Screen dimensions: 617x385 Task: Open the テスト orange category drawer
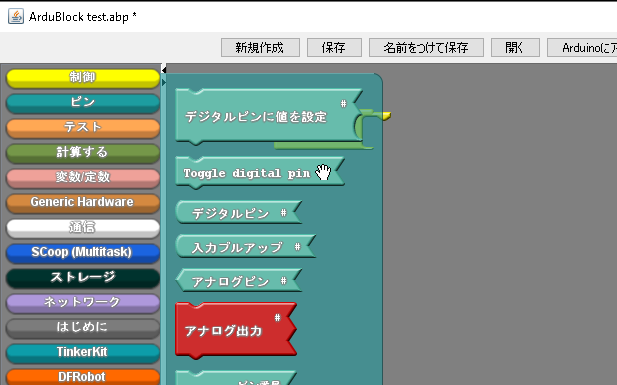[83, 128]
